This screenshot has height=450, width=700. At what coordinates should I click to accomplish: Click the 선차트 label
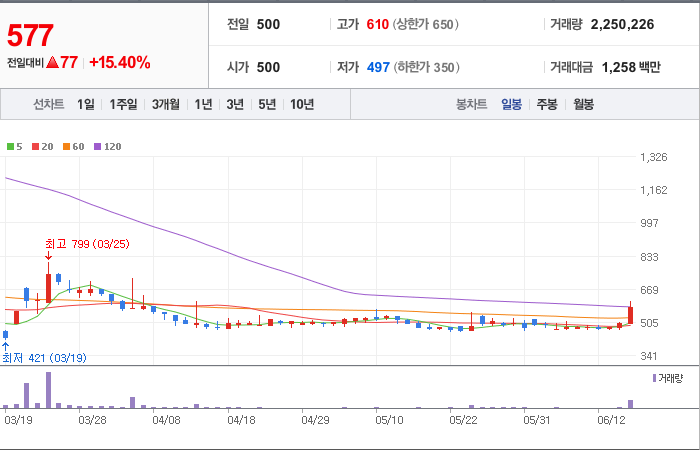[x=49, y=104]
